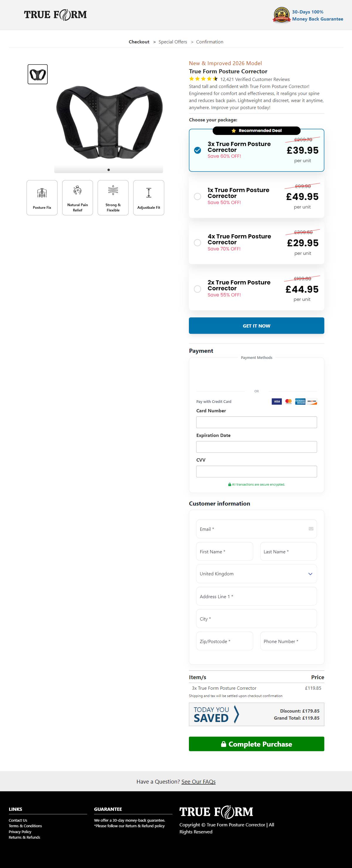Open the See Our FAQs link
The height and width of the screenshot is (868, 352).
(x=198, y=781)
